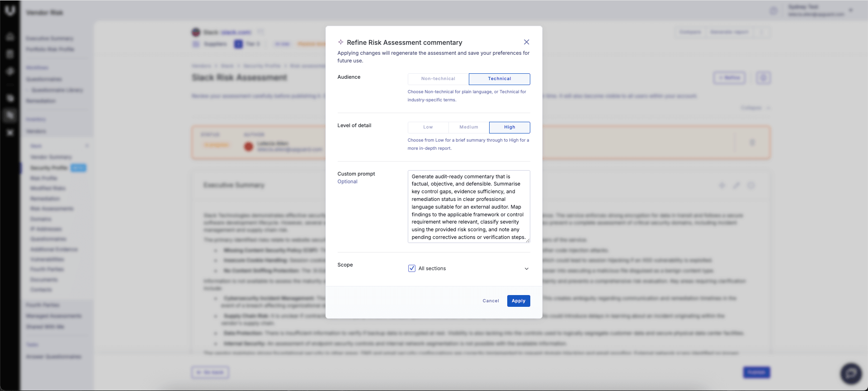Image resolution: width=868 pixels, height=391 pixels.
Task: Set level of detail to Low
Action: pos(428,127)
